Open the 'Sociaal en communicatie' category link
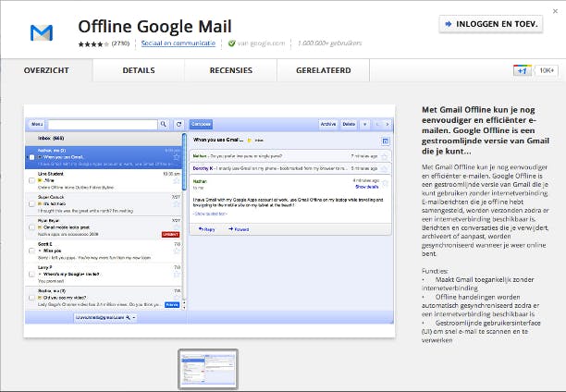Image resolution: width=566 pixels, height=392 pixels. (x=178, y=43)
